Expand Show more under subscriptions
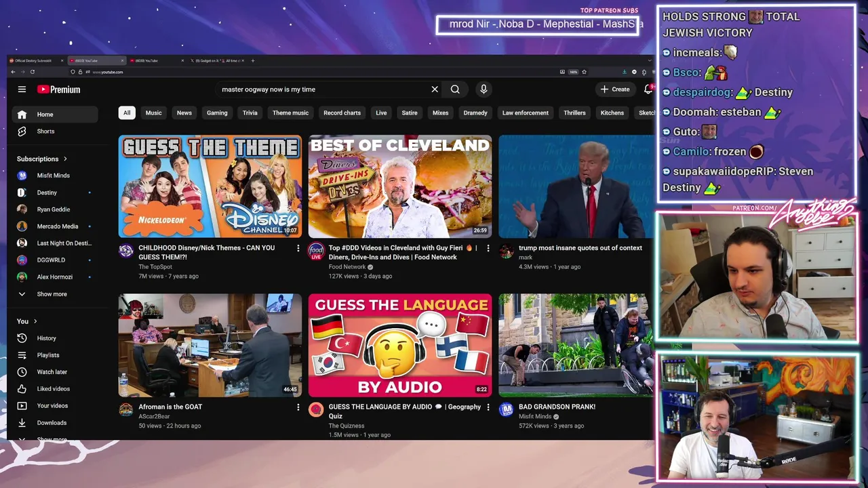This screenshot has height=488, width=868. (54, 294)
